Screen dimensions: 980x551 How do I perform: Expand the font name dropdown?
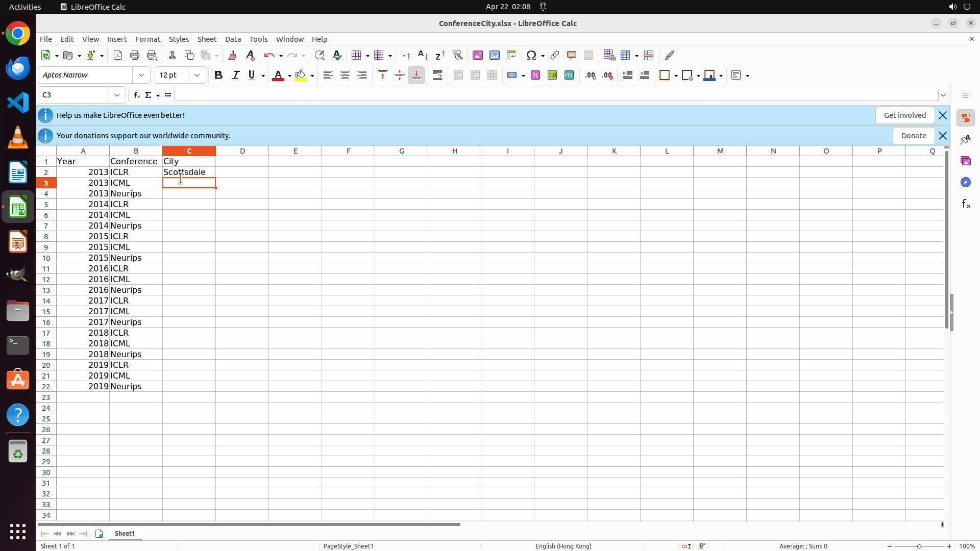[141, 75]
